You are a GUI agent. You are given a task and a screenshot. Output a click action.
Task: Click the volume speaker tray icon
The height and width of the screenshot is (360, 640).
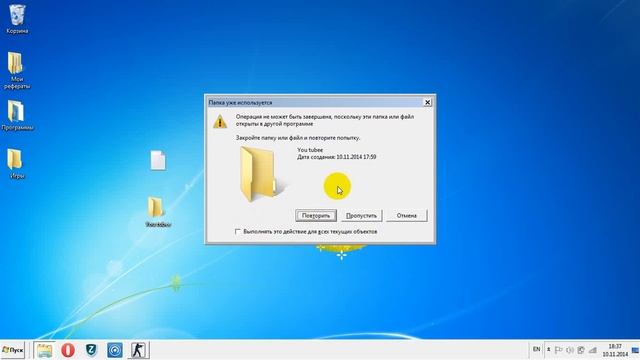[x=570, y=350]
